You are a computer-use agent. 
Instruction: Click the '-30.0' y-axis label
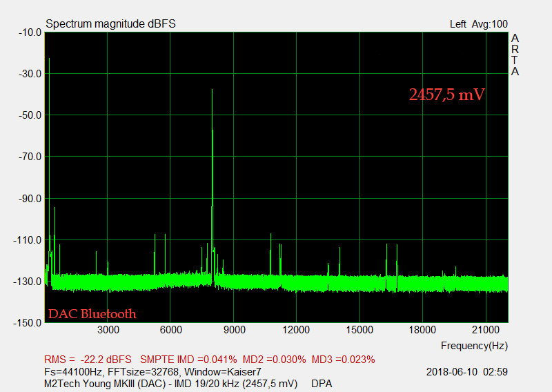coord(30,74)
